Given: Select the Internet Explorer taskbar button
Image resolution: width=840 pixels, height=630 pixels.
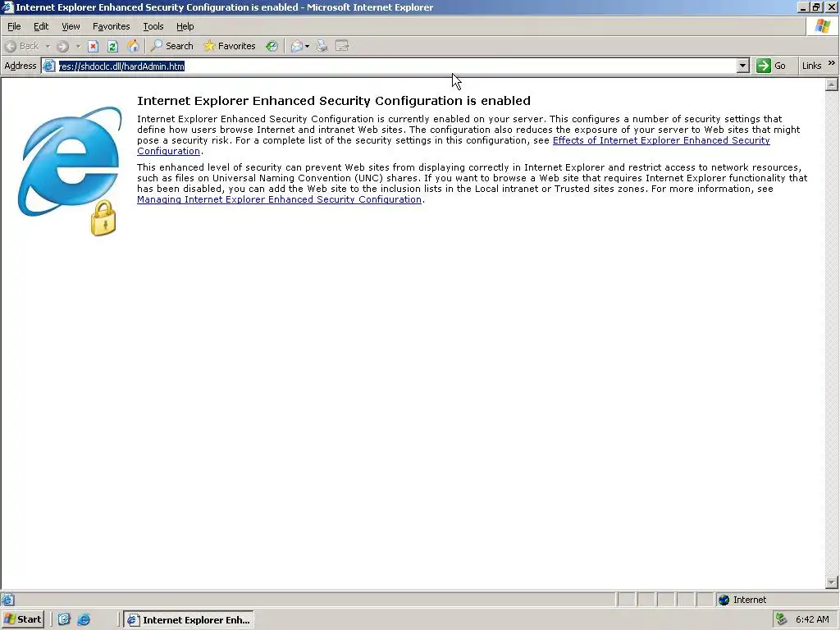Looking at the screenshot, I should (189, 620).
